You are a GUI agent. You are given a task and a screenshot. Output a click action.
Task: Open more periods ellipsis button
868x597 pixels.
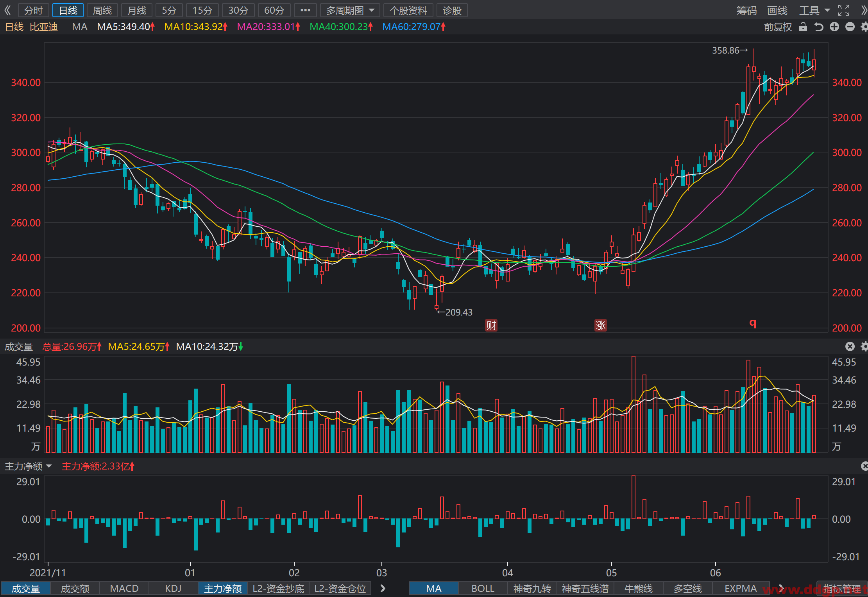pyautogui.click(x=305, y=10)
